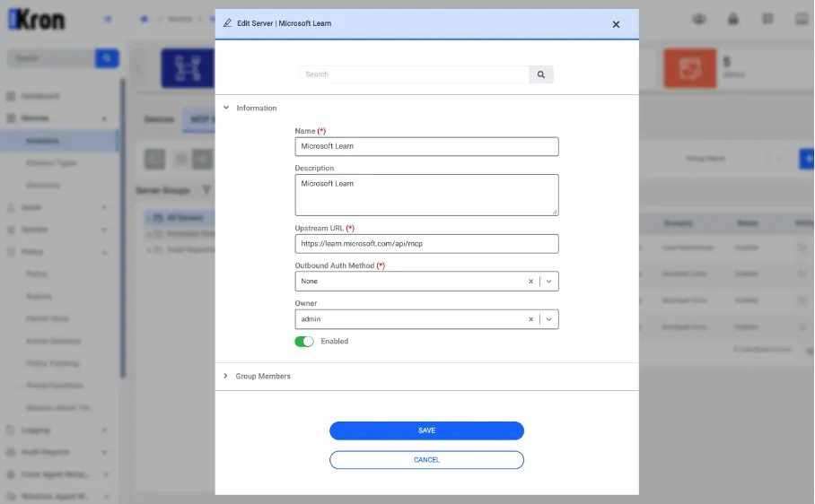Click the lock icon in top-right header
This screenshot has height=504, width=815.
(x=733, y=20)
